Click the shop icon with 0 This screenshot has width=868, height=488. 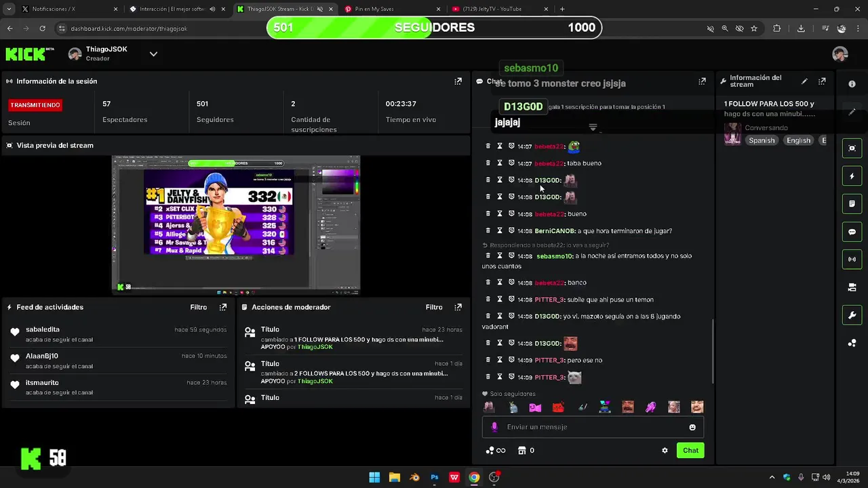pyautogui.click(x=526, y=451)
